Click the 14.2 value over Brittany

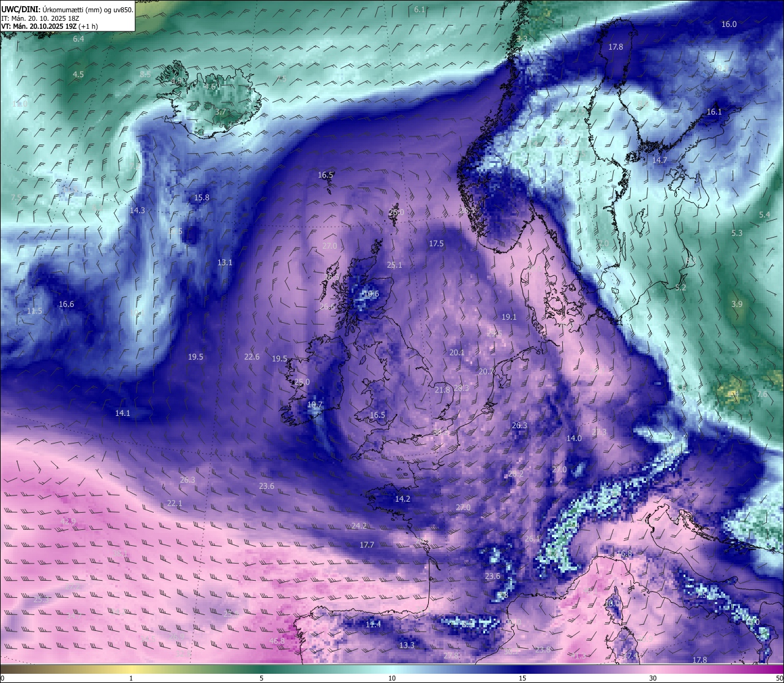[402, 499]
